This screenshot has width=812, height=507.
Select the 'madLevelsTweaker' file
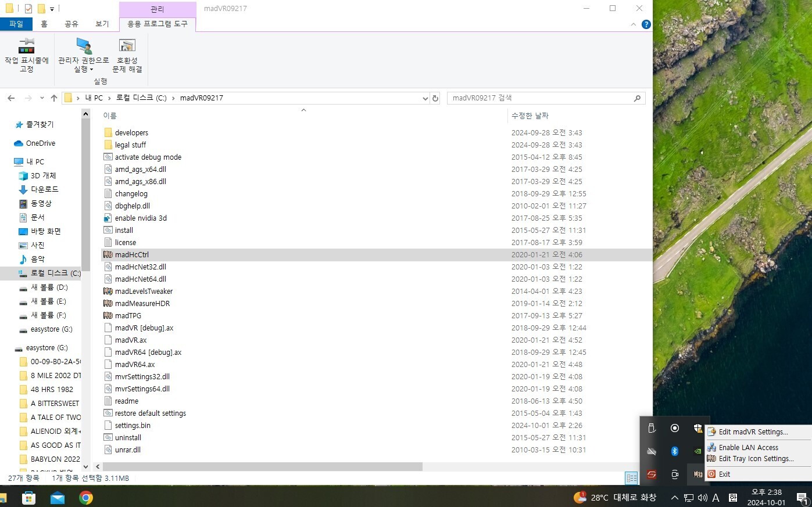144,292
